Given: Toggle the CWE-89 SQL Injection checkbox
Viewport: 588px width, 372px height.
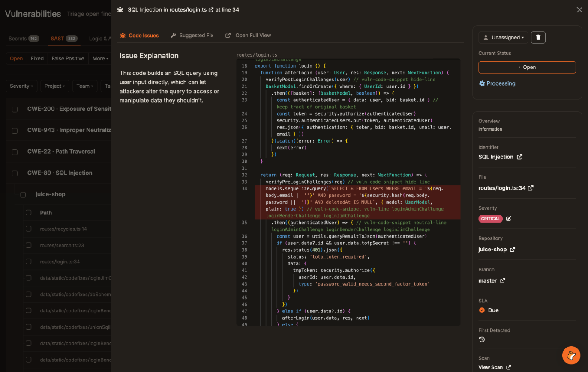Looking at the screenshot, I should click(x=15, y=173).
